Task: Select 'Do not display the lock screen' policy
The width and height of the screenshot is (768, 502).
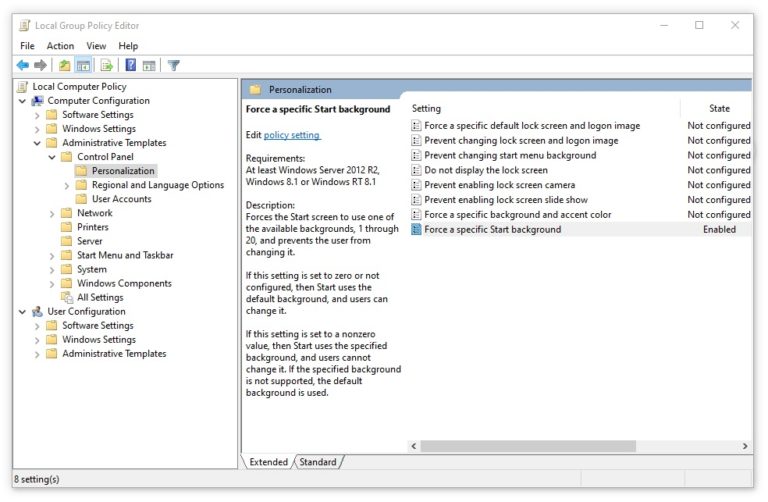Action: coord(485,170)
